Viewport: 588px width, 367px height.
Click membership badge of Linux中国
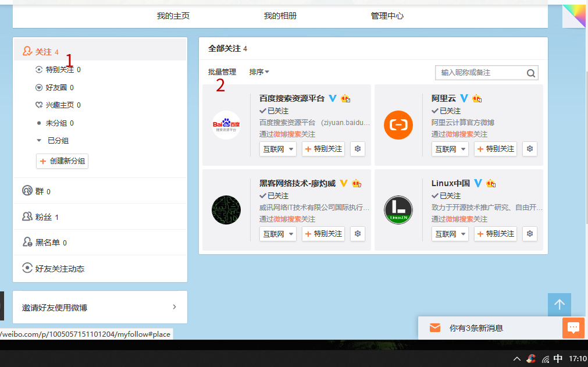(x=490, y=183)
